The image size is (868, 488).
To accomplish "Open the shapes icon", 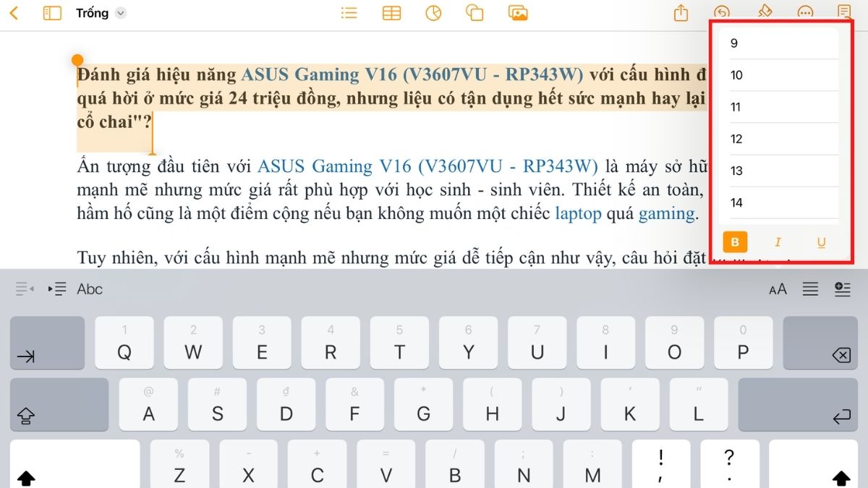I will pos(475,13).
